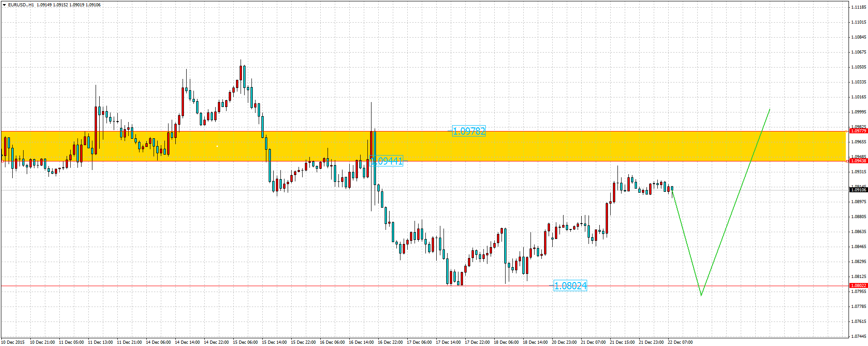Click the 1.07445 price scale label
Screen dimensions: 868x346
(x=858, y=336)
